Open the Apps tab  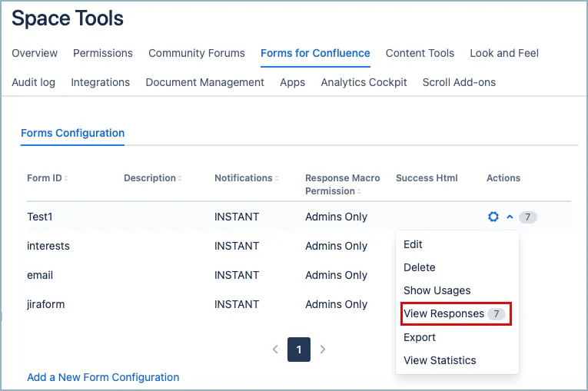click(x=293, y=82)
